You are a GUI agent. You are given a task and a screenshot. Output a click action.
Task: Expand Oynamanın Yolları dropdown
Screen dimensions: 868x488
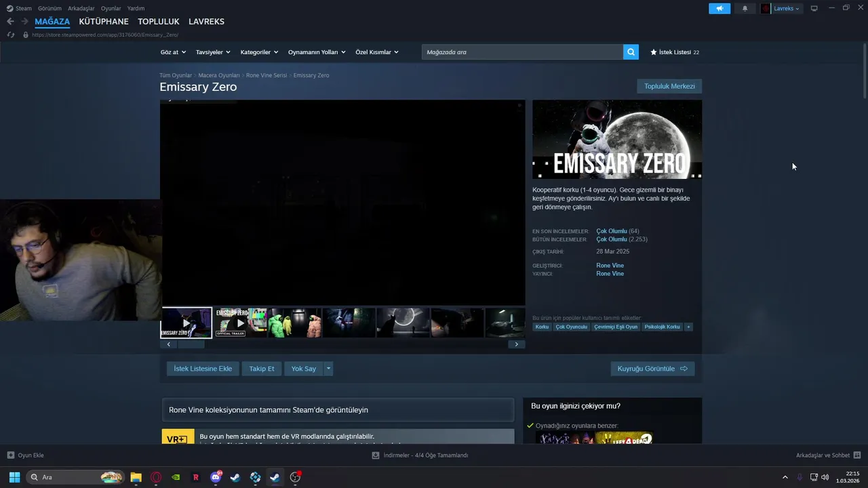tap(317, 52)
